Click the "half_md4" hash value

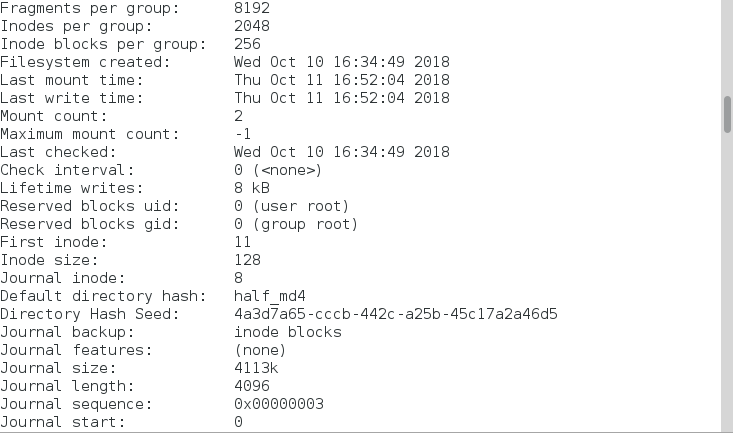[270, 296]
